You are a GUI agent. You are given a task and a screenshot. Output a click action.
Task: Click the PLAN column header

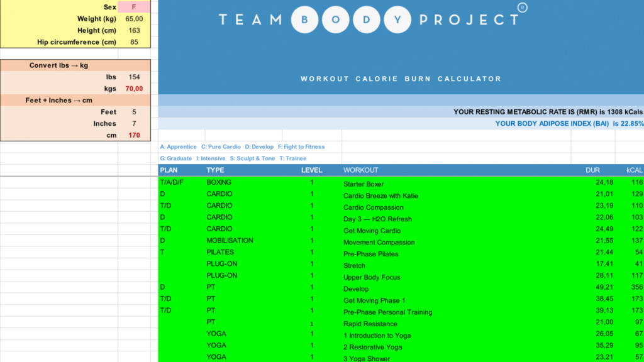(x=170, y=170)
